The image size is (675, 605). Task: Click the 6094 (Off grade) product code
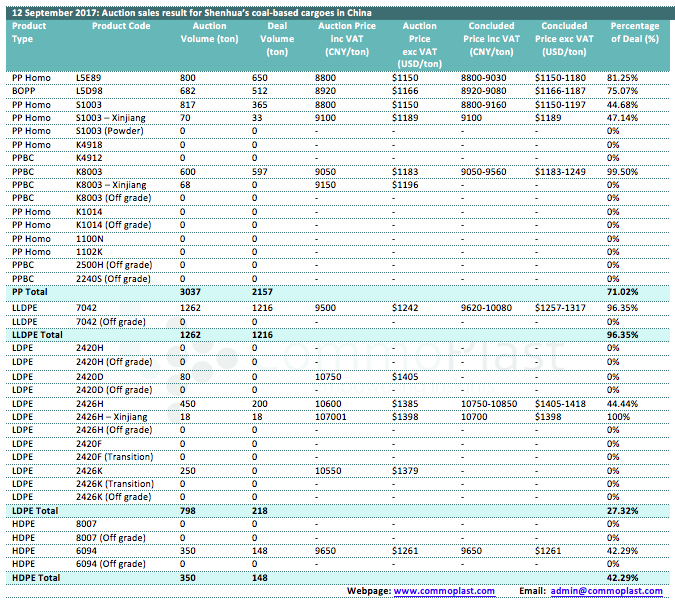click(x=113, y=564)
